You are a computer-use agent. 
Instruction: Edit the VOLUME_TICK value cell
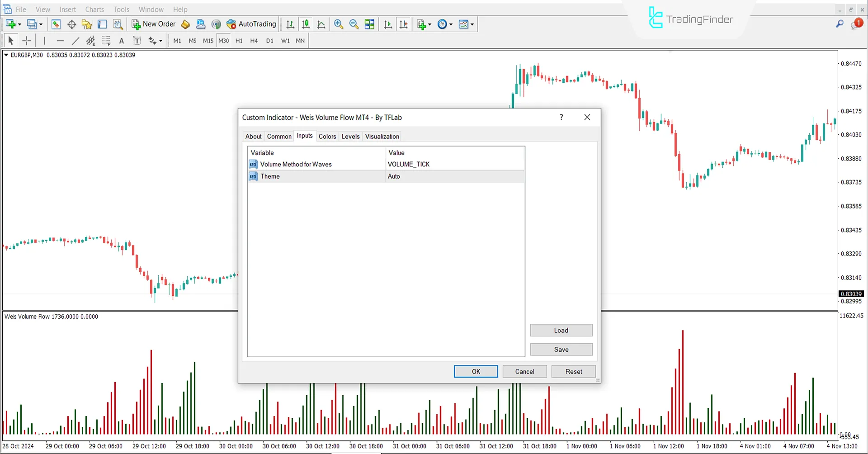click(455, 164)
